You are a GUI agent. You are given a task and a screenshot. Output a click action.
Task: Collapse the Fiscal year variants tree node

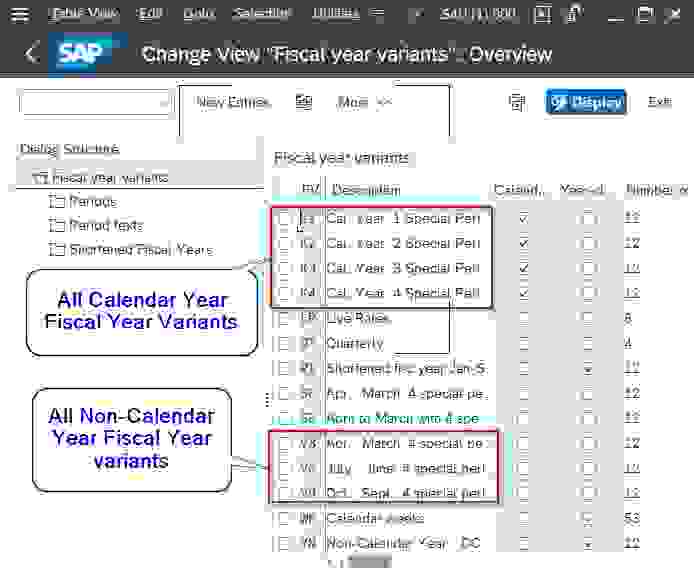pos(40,179)
